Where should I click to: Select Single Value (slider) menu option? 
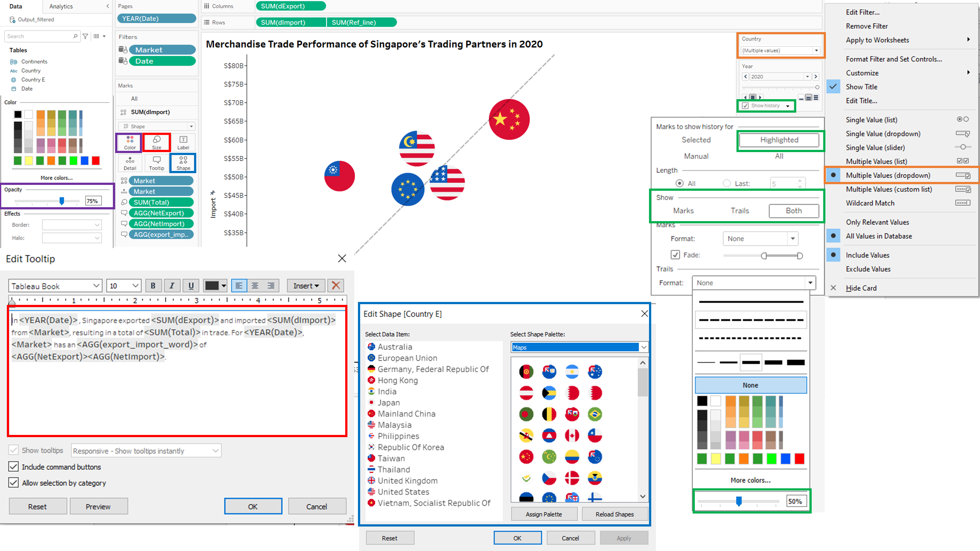pos(875,147)
